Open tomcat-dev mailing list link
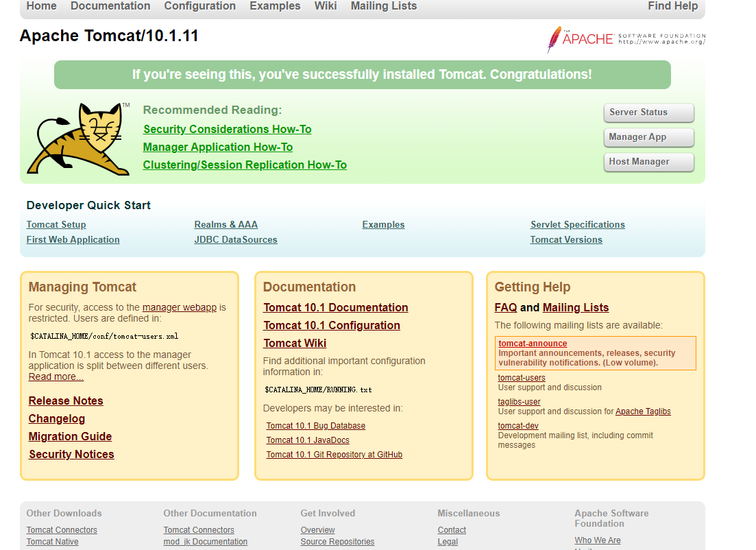This screenshot has height=550, width=756. click(x=518, y=426)
